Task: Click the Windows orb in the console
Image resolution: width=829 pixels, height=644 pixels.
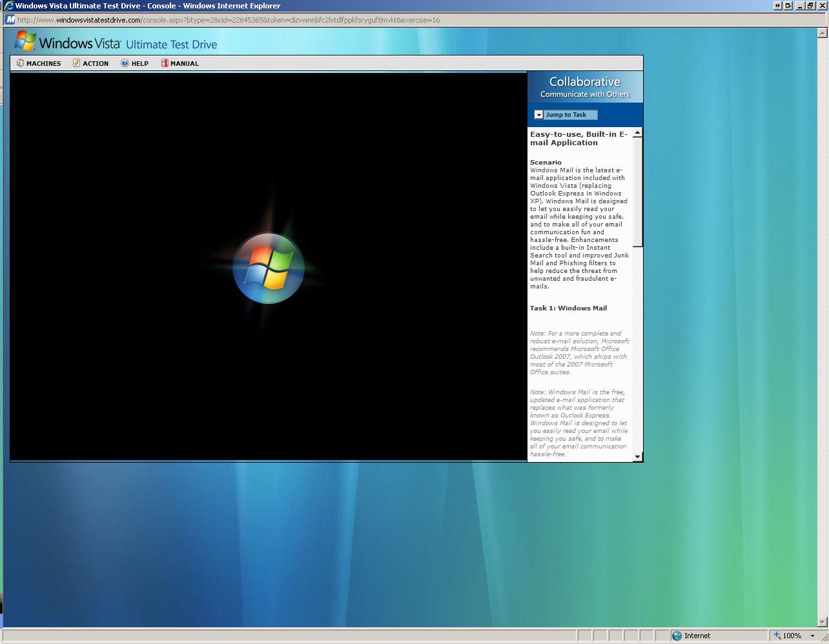Action: click(269, 268)
